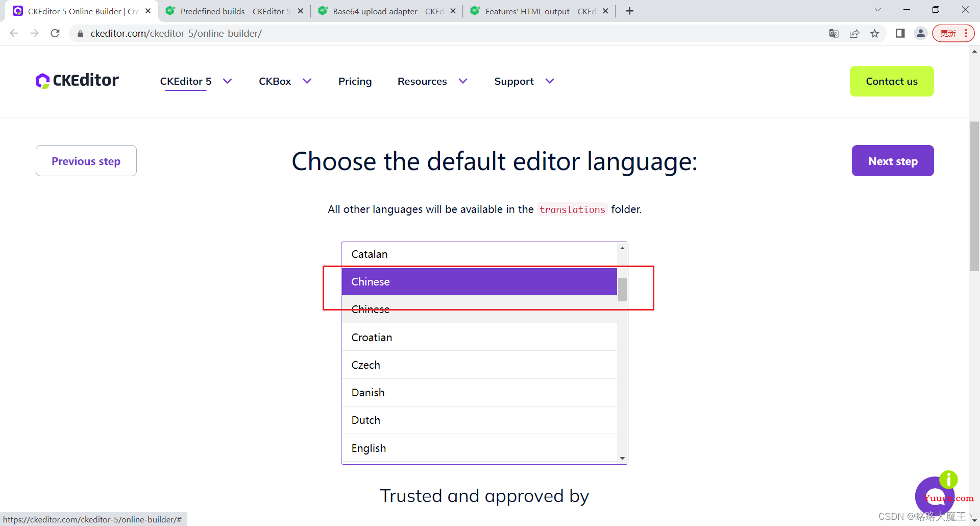Proceed to Next step
This screenshot has width=980, height=526.
tap(893, 161)
